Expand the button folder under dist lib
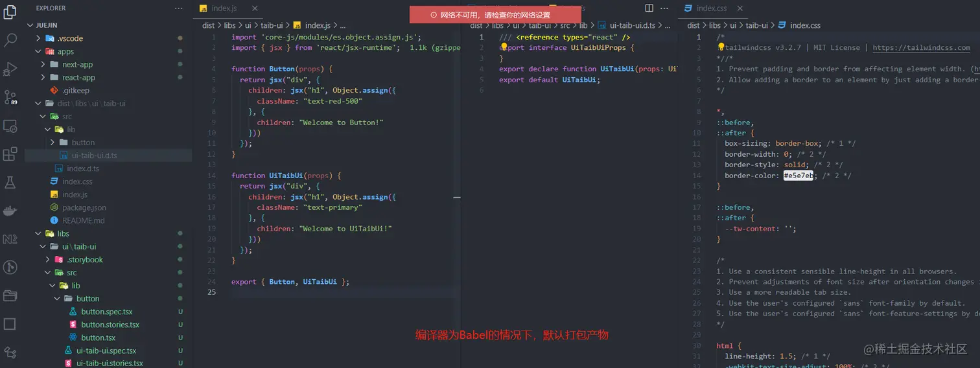 [52, 142]
